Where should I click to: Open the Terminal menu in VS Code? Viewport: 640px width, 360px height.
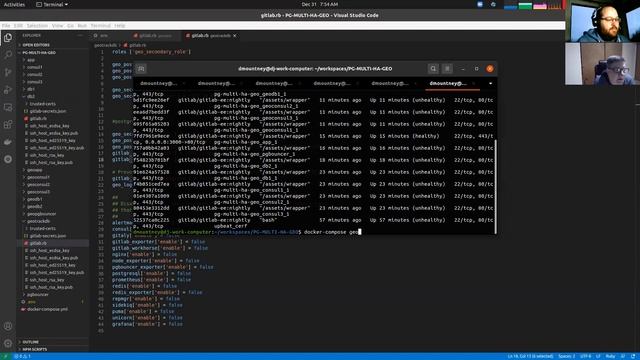pyautogui.click(x=100, y=25)
